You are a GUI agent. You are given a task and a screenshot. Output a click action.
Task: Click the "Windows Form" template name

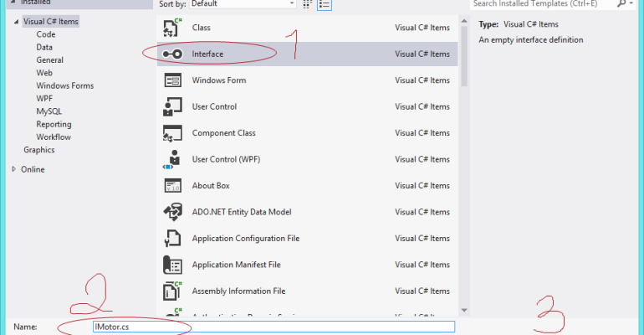pos(219,80)
